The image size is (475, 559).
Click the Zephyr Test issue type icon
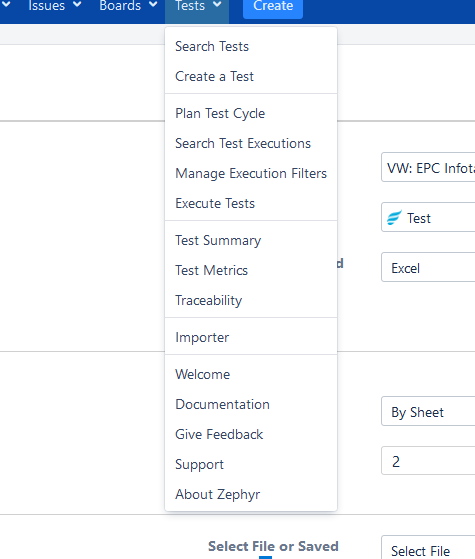pos(394,217)
